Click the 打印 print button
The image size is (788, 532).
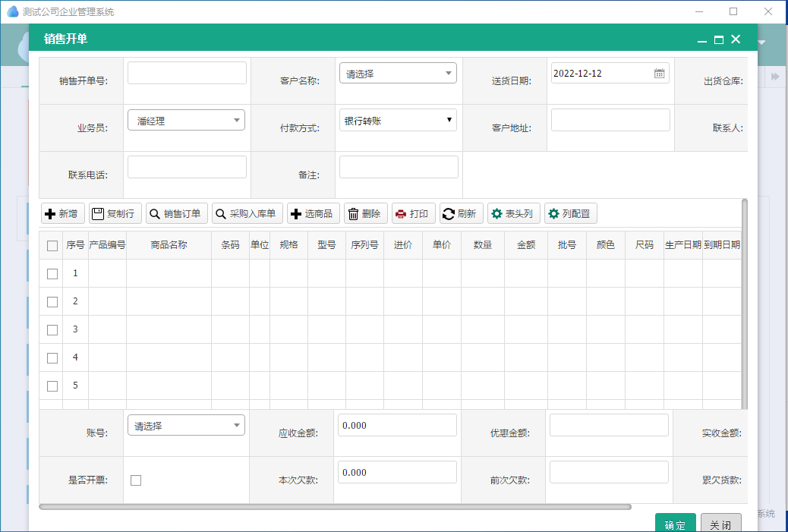pyautogui.click(x=413, y=213)
